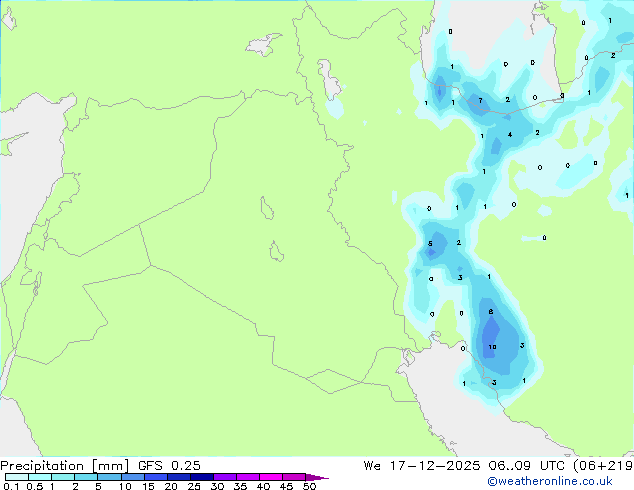Image resolution: width=634 pixels, height=490 pixels.
Task: Select the 20–25 mm legend swatch
Action: [x=179, y=477]
